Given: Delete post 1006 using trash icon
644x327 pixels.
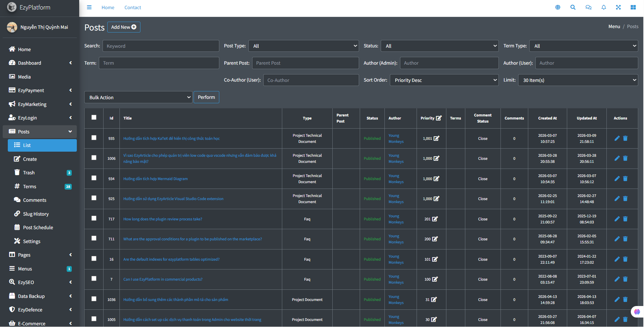Looking at the screenshot, I should click(625, 158).
